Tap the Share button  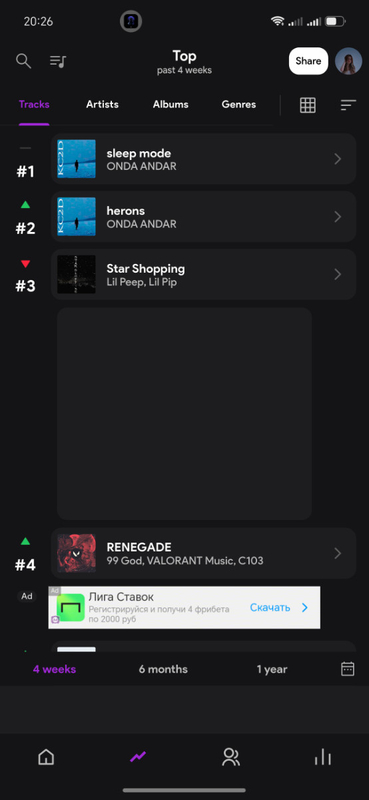308,61
